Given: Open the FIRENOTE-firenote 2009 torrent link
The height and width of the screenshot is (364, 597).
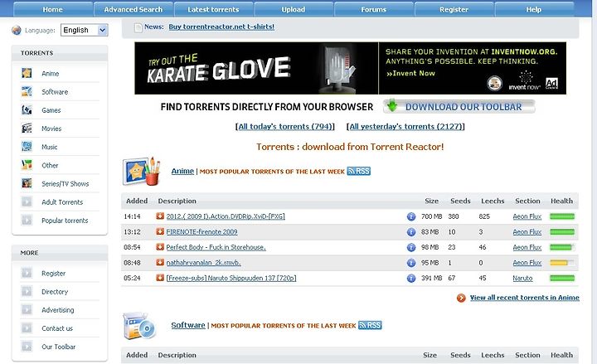Looking at the screenshot, I should pos(201,231).
